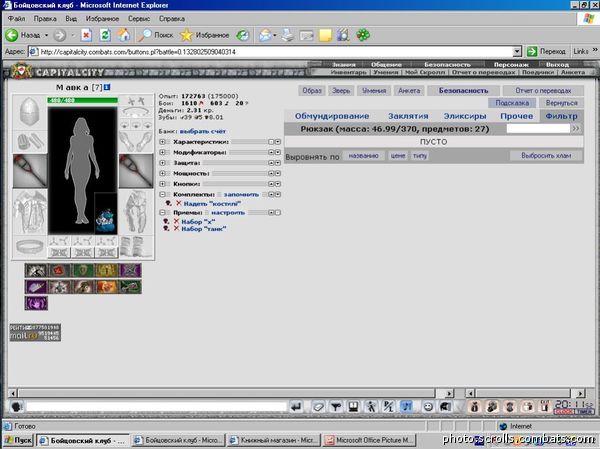Screen dimensions: 600x449
Task: Collapse the Приемы section
Action: tap(162, 212)
